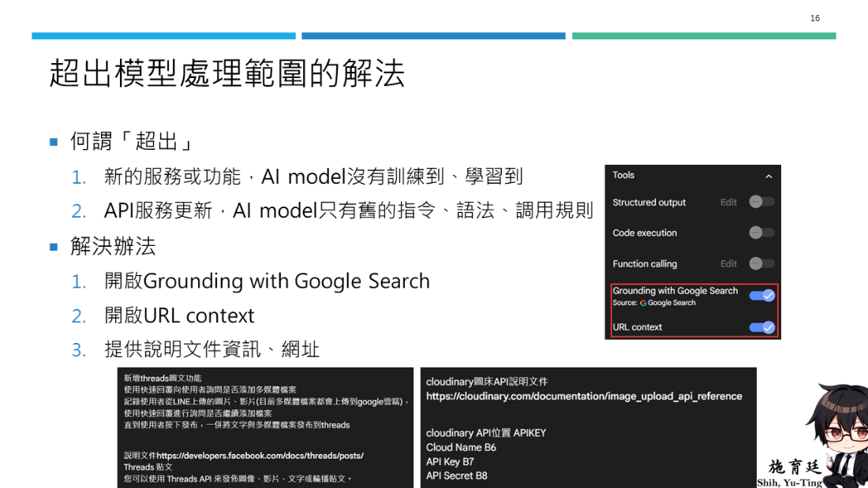
Task: Click the line 提供說明文件資訊、網址
Action: coord(212,350)
